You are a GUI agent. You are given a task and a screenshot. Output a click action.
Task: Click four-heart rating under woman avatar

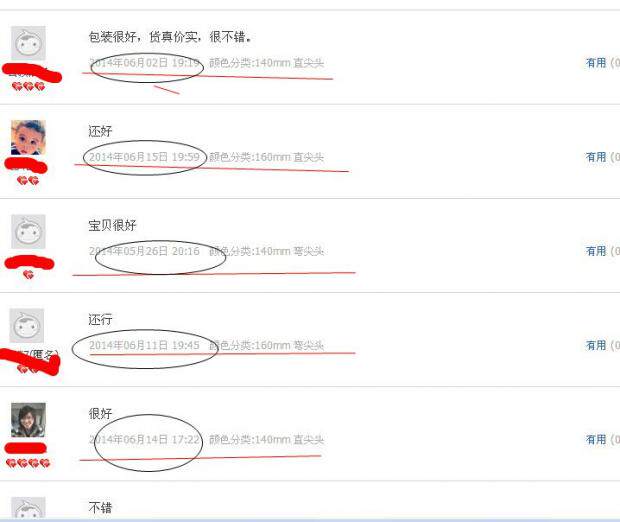pos(28,463)
